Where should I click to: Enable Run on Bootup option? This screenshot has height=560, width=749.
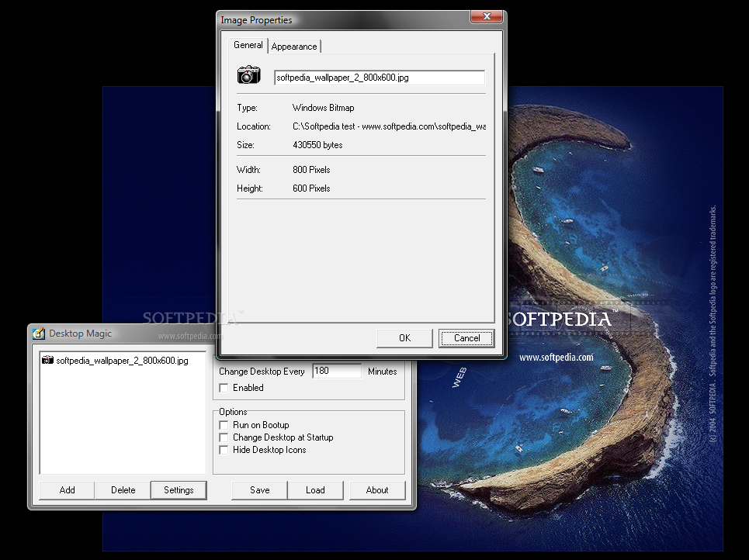pyautogui.click(x=224, y=425)
